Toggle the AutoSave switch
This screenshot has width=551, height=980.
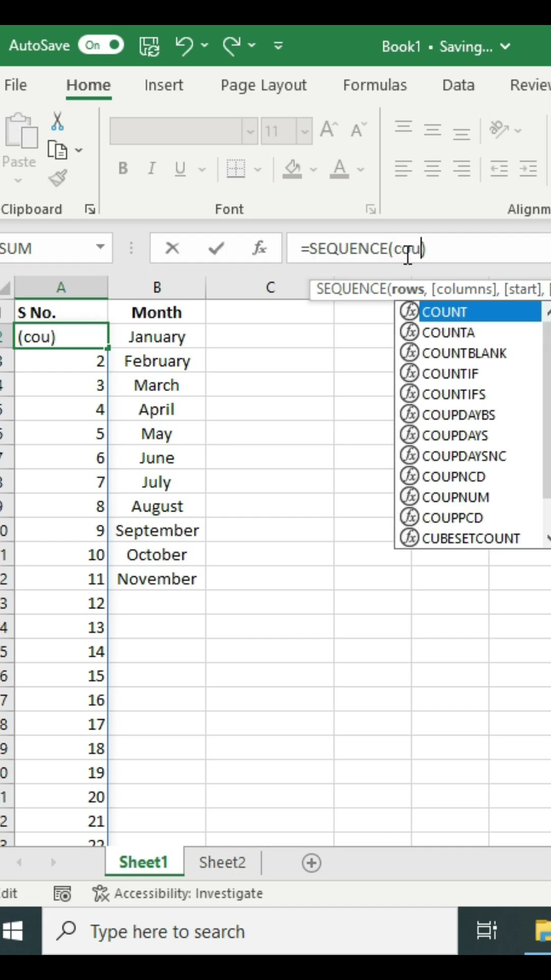click(x=101, y=45)
